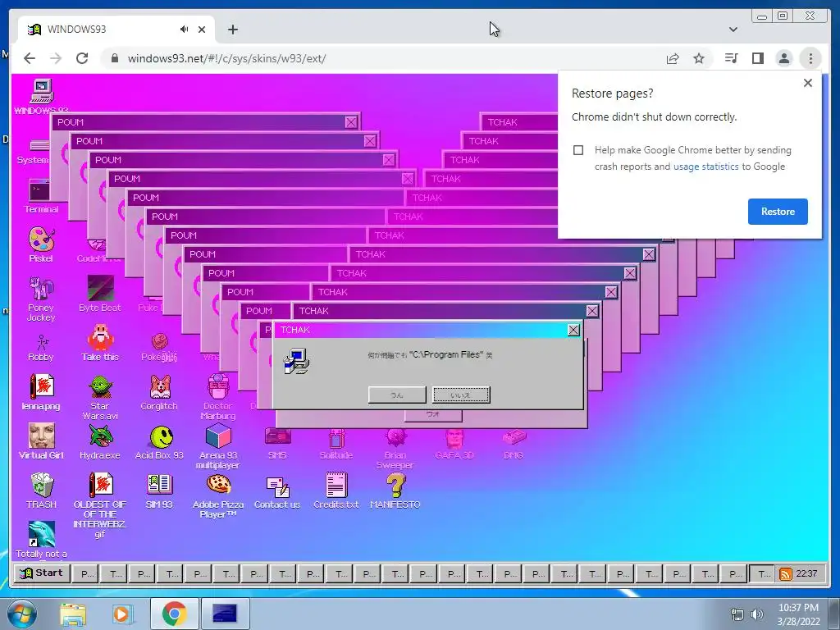Image resolution: width=840 pixels, height=630 pixels.
Task: Select the WINDOWS93 browser tab
Action: coord(116,30)
